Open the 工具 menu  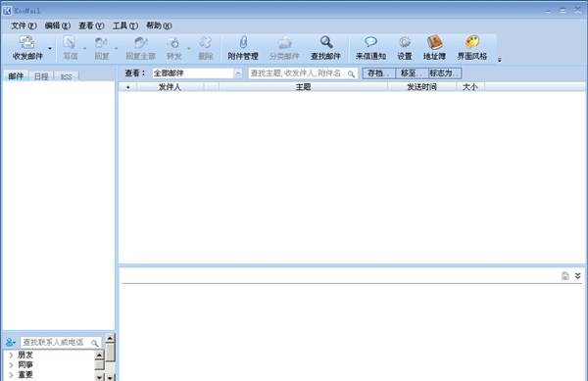pyautogui.click(x=125, y=25)
